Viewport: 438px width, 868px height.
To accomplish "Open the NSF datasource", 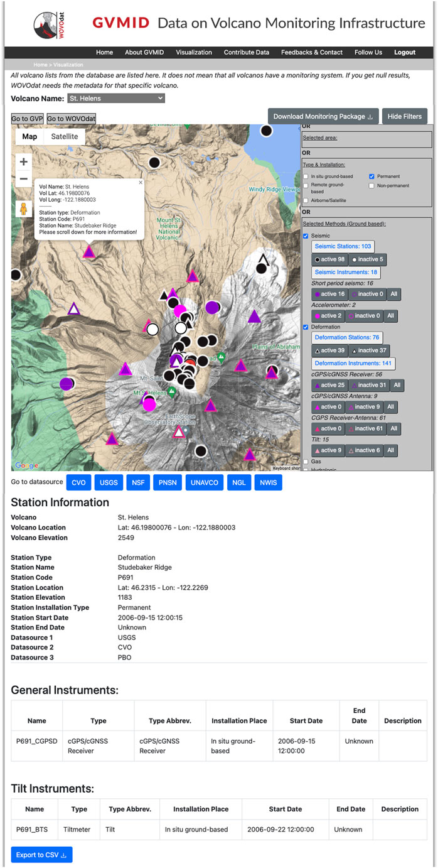I will click(138, 482).
